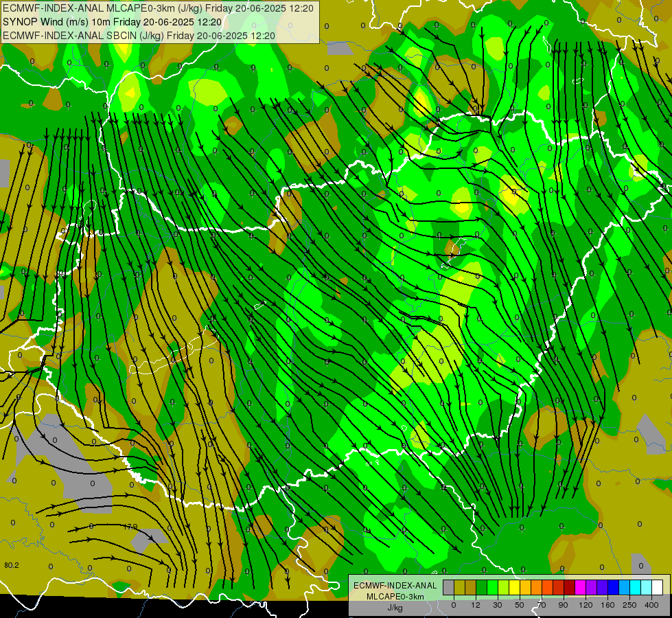Screen dimensions: 672x618
Task: Click the map value '17.9'
Action: [130, 527]
